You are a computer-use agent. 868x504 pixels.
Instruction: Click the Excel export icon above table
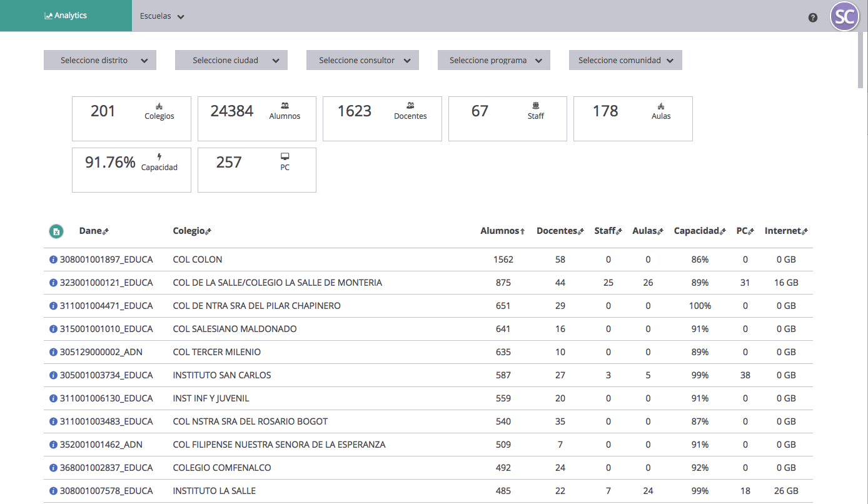coord(56,231)
